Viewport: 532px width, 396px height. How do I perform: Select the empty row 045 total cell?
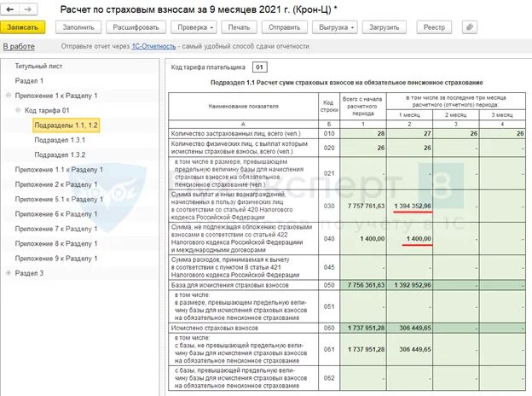pyautogui.click(x=363, y=267)
